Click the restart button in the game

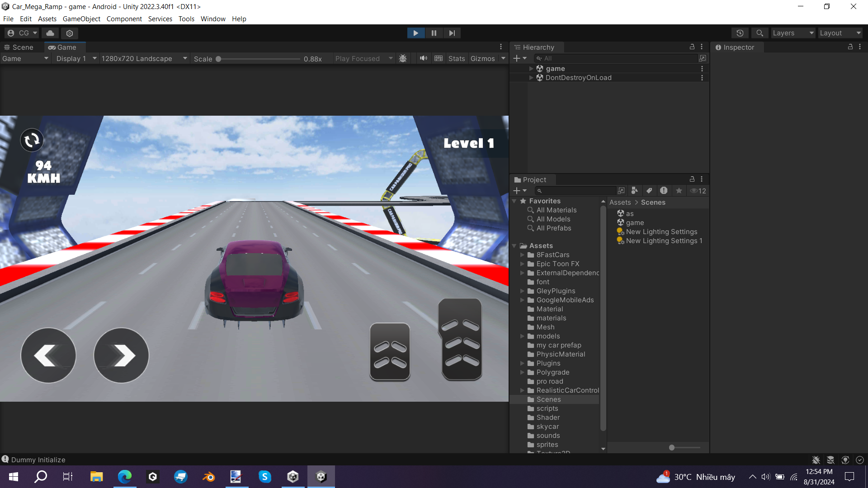pos(32,140)
